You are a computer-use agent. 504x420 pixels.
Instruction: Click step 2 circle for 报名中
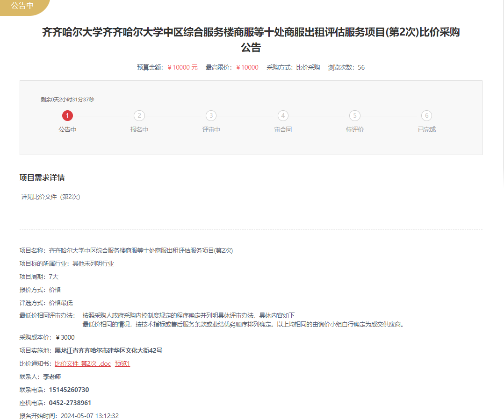139,115
